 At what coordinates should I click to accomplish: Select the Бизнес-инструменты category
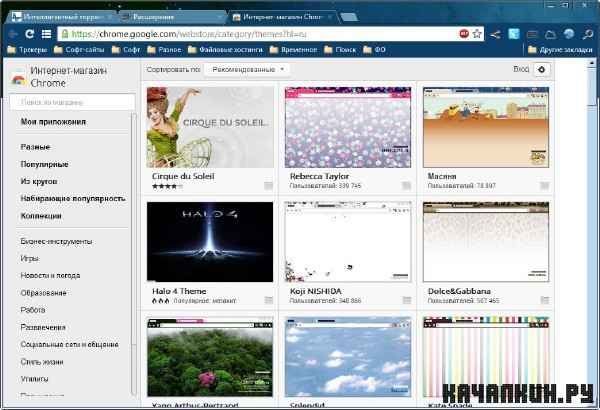click(56, 242)
